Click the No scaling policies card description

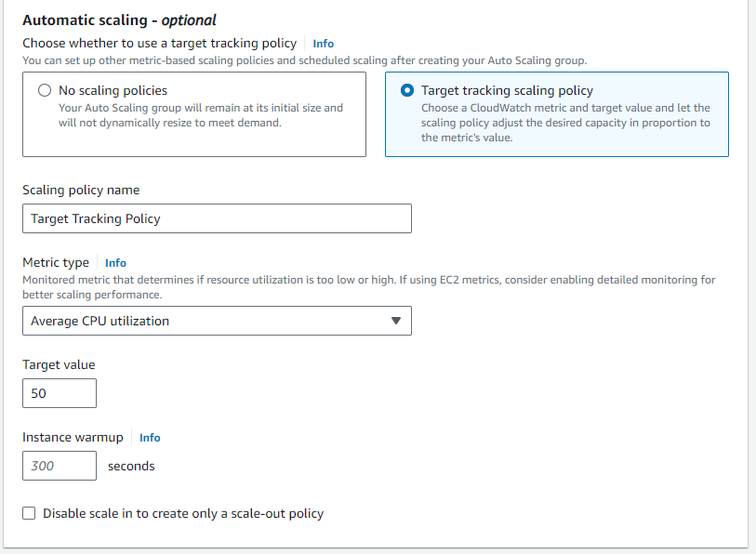(x=200, y=115)
